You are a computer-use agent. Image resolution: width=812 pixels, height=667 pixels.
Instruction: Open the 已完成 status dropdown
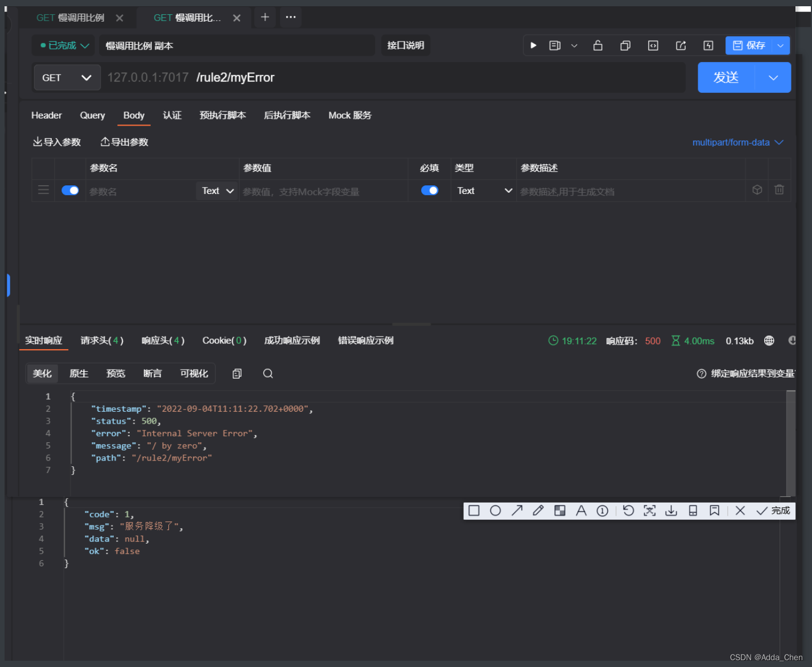(x=64, y=45)
